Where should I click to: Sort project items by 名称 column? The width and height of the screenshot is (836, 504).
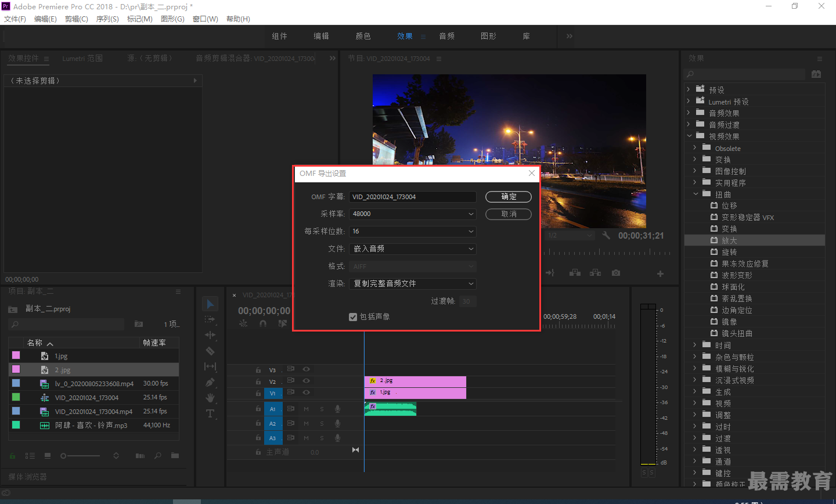pyautogui.click(x=35, y=343)
